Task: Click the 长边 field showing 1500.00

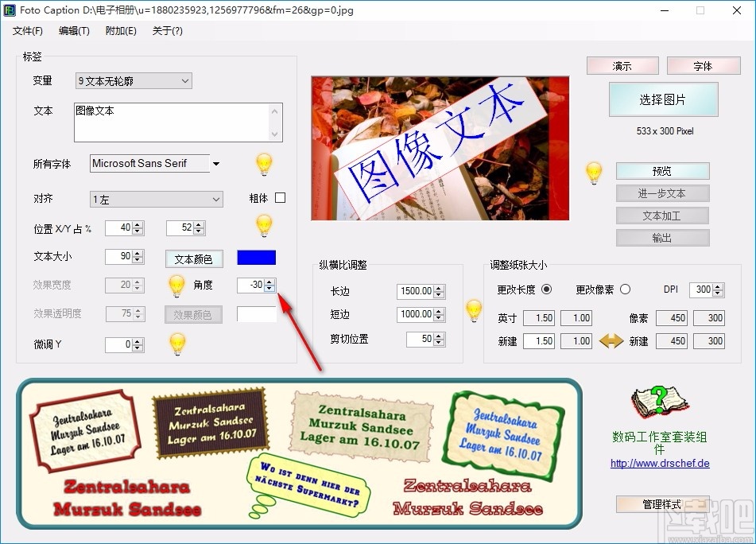Action: [x=421, y=291]
